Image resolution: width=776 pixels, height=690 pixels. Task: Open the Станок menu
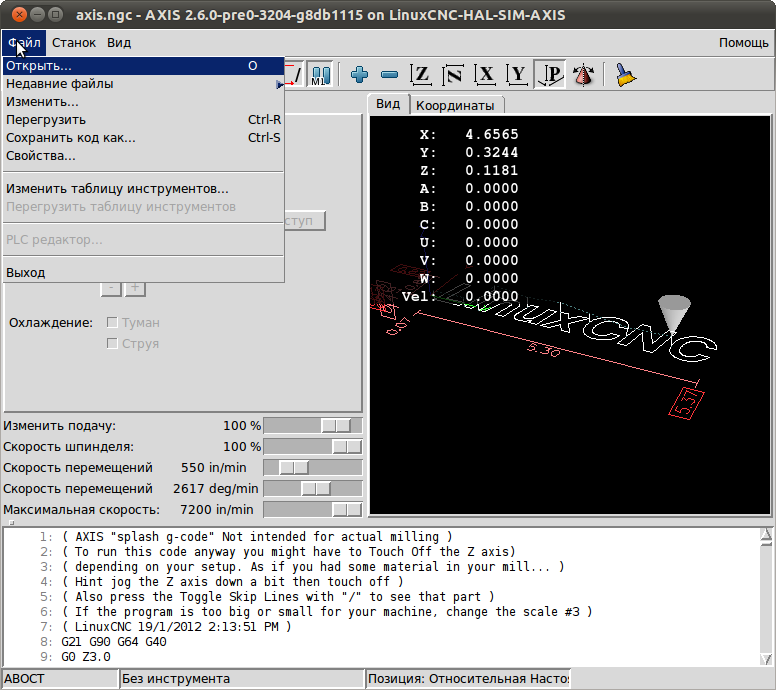pos(74,43)
